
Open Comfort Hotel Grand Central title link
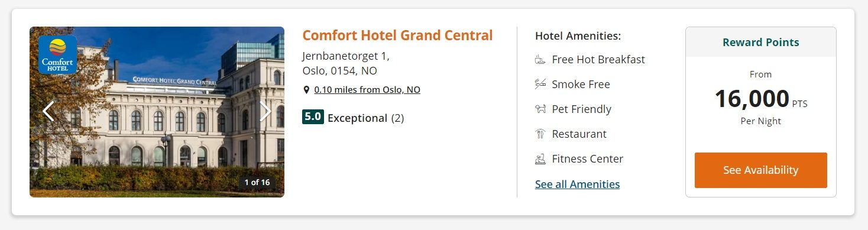[x=397, y=35]
